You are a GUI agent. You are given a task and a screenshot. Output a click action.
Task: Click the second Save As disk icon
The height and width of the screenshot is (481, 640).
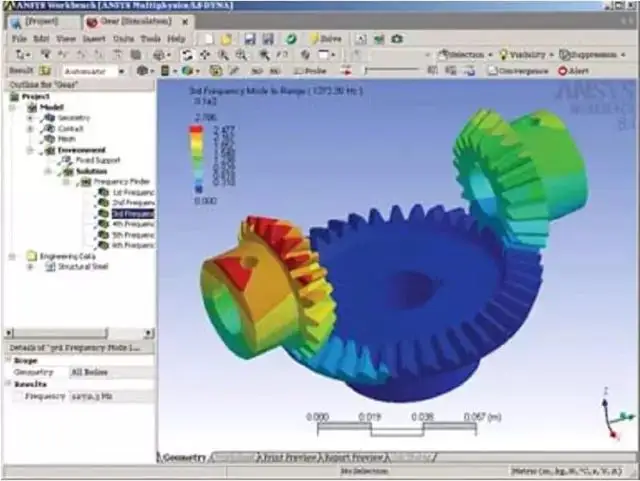[268, 39]
